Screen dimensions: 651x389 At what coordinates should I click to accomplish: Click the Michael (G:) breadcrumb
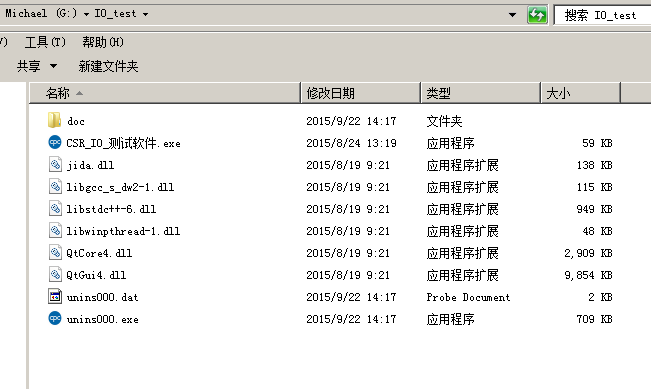41,13
